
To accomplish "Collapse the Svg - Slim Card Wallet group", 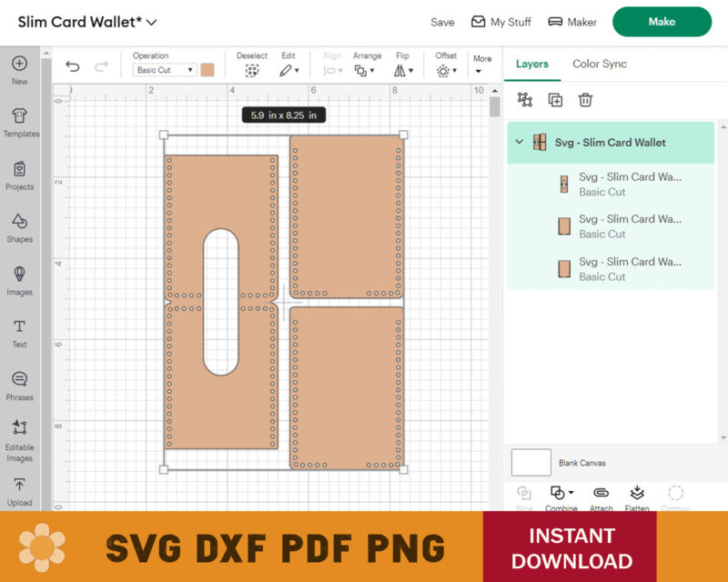I will click(x=520, y=142).
